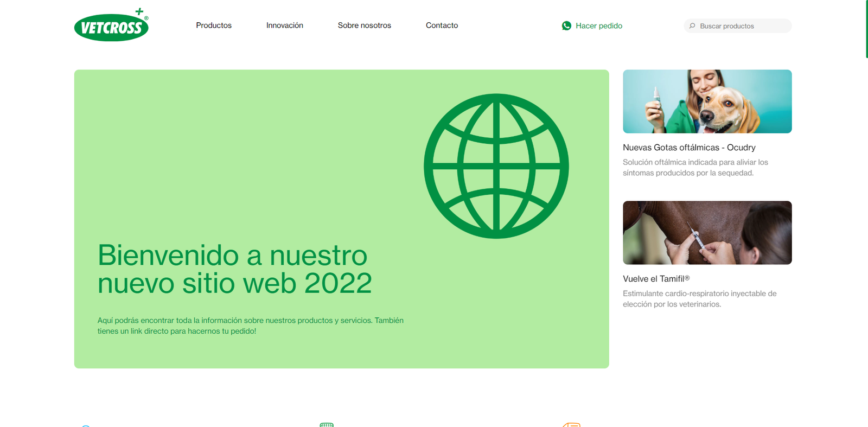Screen dimensions: 868x427
Task: Open the horse injection thumbnail
Action: (x=707, y=233)
